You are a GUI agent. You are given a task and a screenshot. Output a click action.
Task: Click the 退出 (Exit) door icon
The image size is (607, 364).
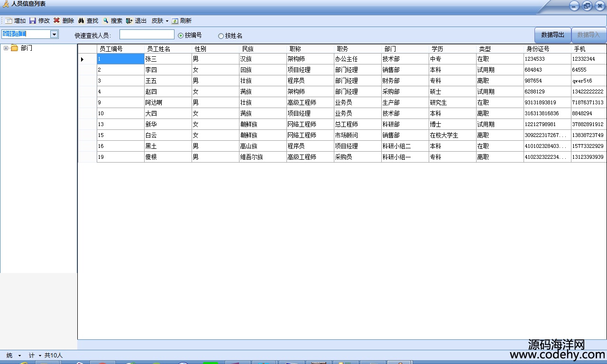click(x=129, y=21)
